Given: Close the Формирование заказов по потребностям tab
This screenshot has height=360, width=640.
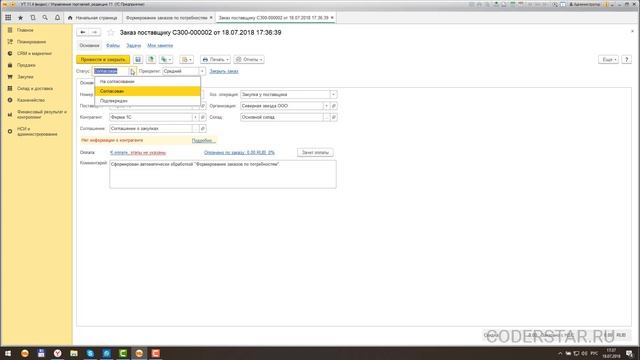Looking at the screenshot, I should point(211,18).
